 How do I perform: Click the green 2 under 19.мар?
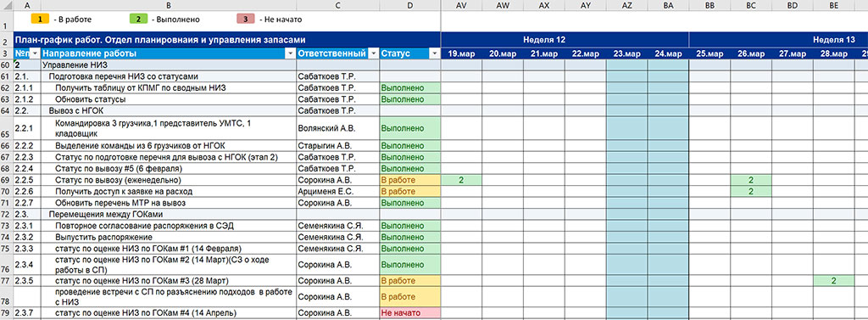(x=462, y=180)
